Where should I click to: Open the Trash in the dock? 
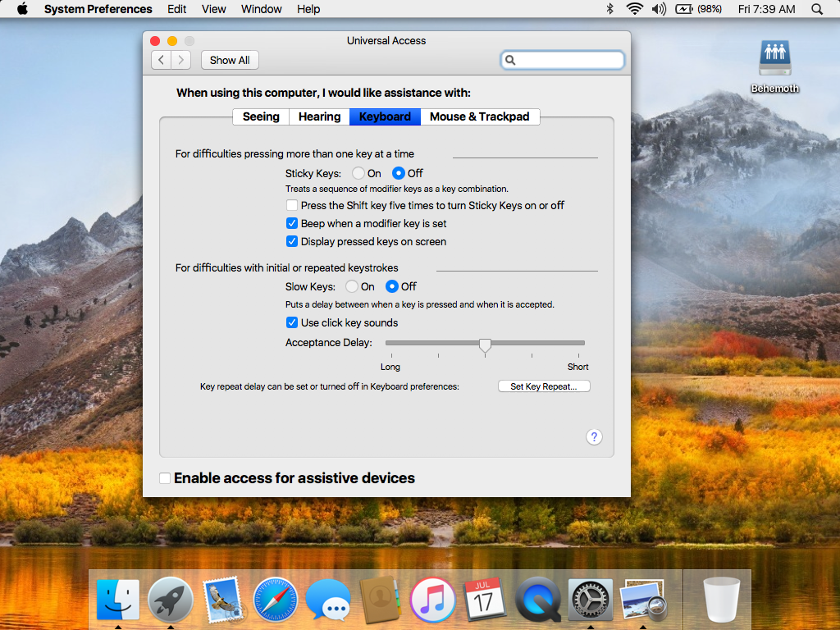(721, 600)
